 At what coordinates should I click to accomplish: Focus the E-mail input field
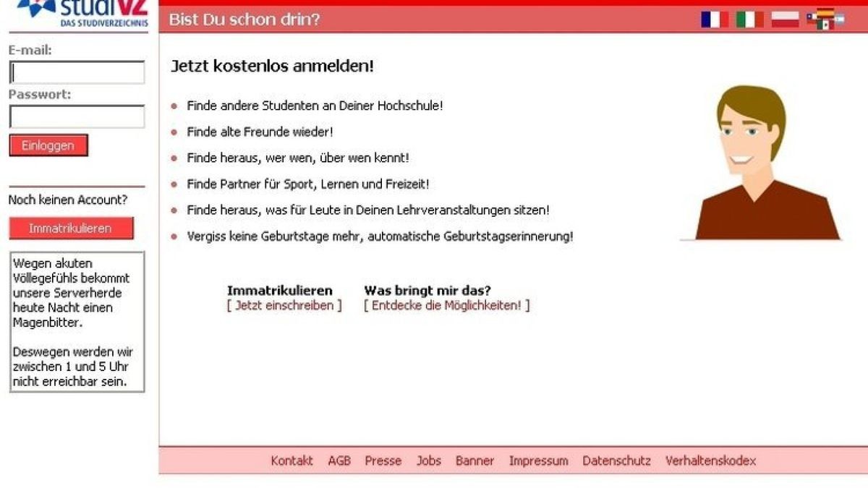76,72
